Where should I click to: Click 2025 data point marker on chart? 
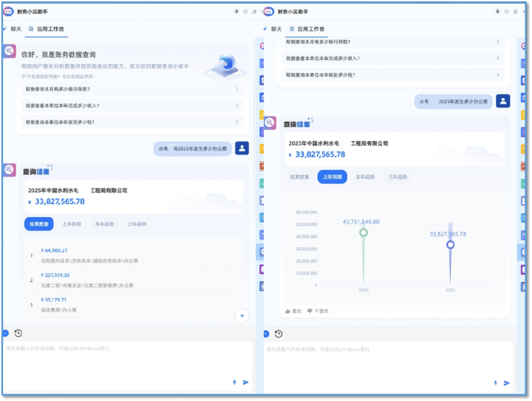pos(450,245)
